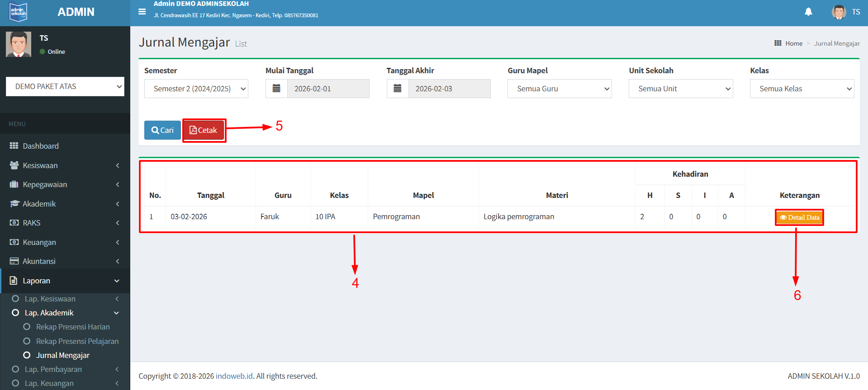Click the indoweb.id footer link
868x390 pixels.
coord(234,376)
